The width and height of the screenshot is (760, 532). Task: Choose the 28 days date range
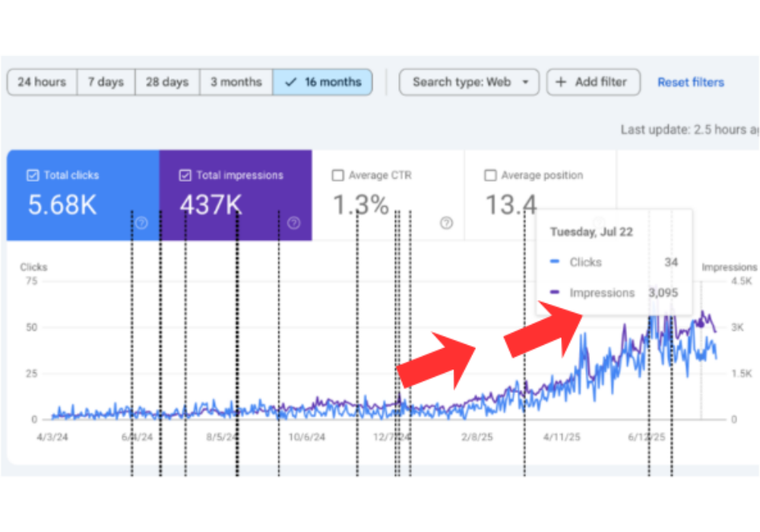[x=168, y=82]
